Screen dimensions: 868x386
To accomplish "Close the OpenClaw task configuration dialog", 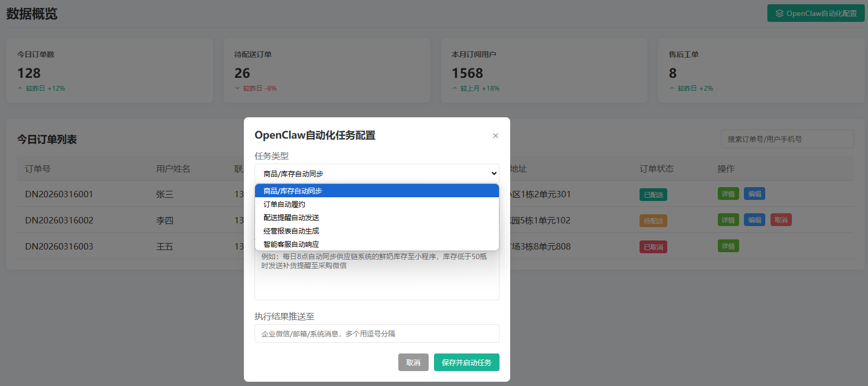I will [495, 136].
